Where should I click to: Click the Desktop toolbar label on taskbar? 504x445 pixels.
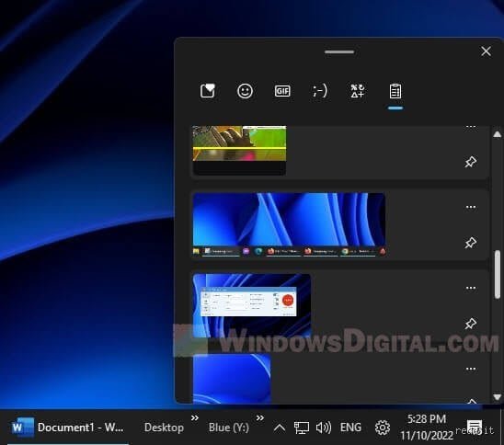pos(164,428)
